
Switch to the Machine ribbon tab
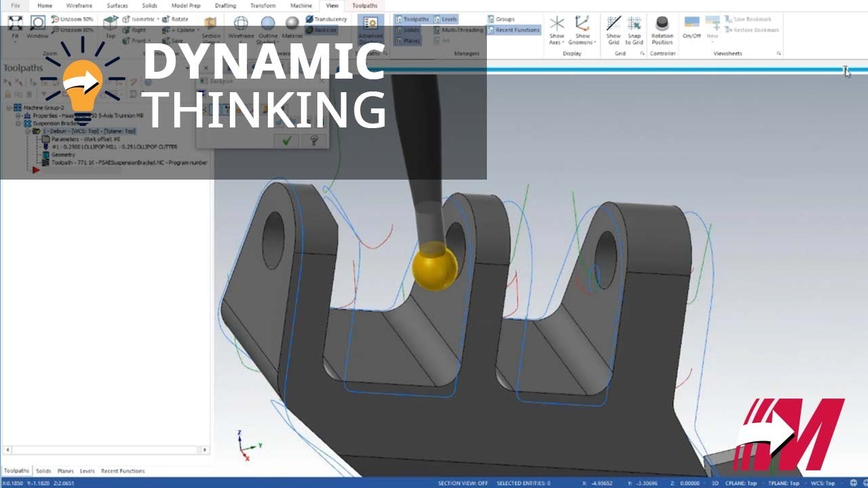coord(301,5)
